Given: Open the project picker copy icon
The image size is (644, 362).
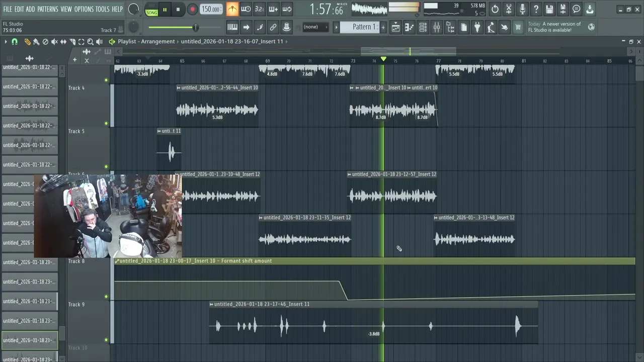Looking at the screenshot, I should point(464,28).
